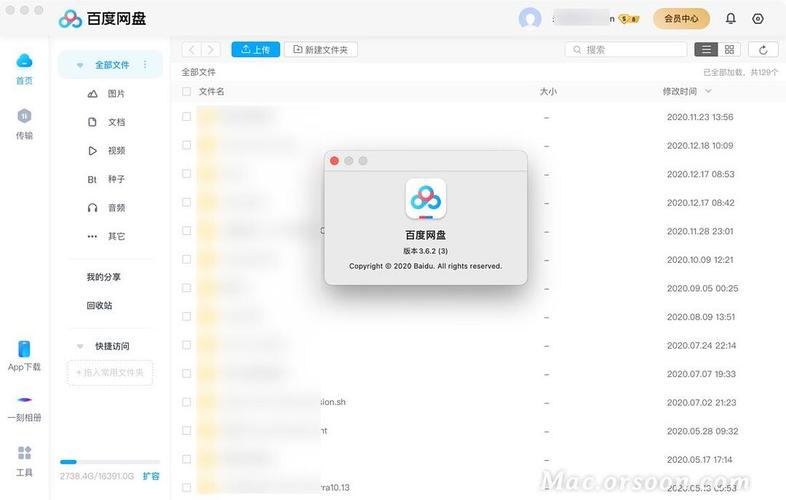
Task: Click the 搜索 search field
Action: (x=626, y=50)
